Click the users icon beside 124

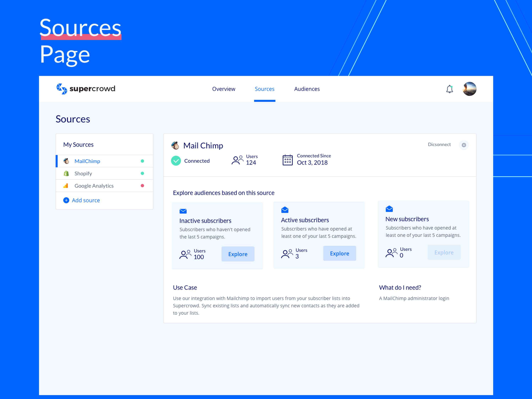(237, 160)
